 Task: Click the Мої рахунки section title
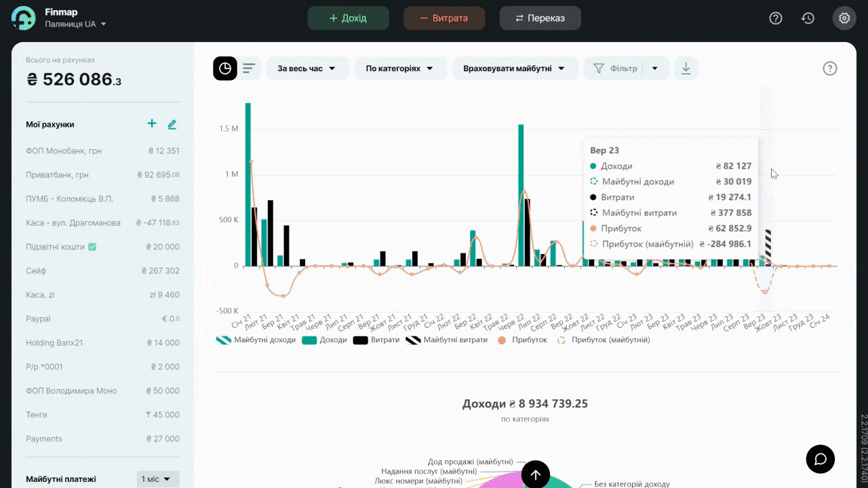(50, 125)
